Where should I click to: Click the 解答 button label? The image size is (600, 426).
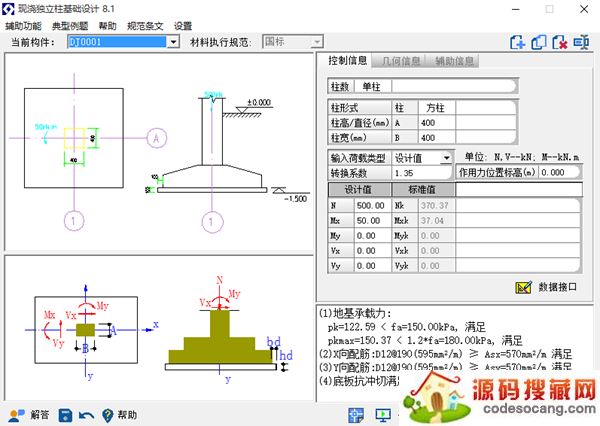click(40, 415)
